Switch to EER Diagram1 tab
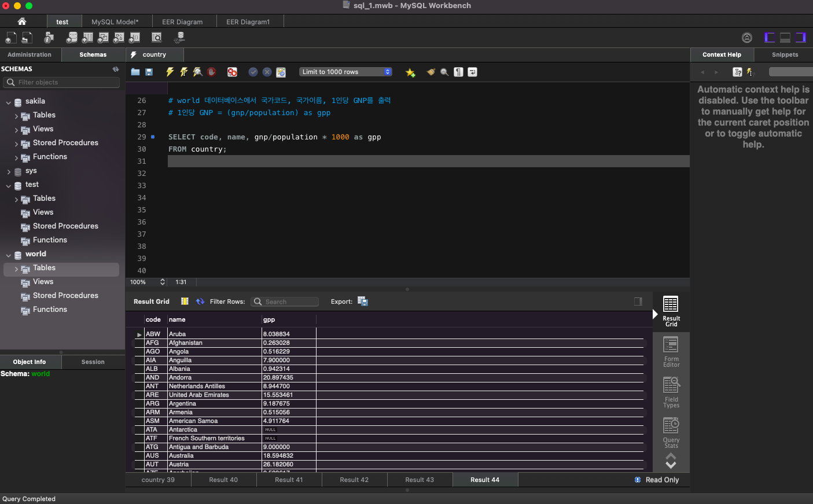813x504 pixels. pyautogui.click(x=248, y=22)
